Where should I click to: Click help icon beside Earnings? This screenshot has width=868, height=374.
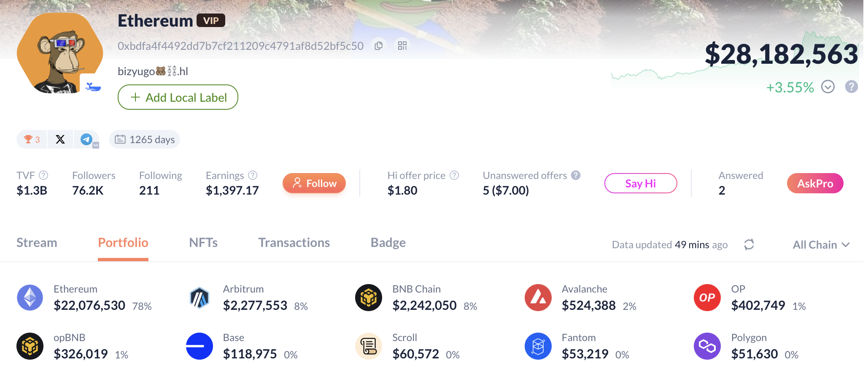[x=253, y=175]
